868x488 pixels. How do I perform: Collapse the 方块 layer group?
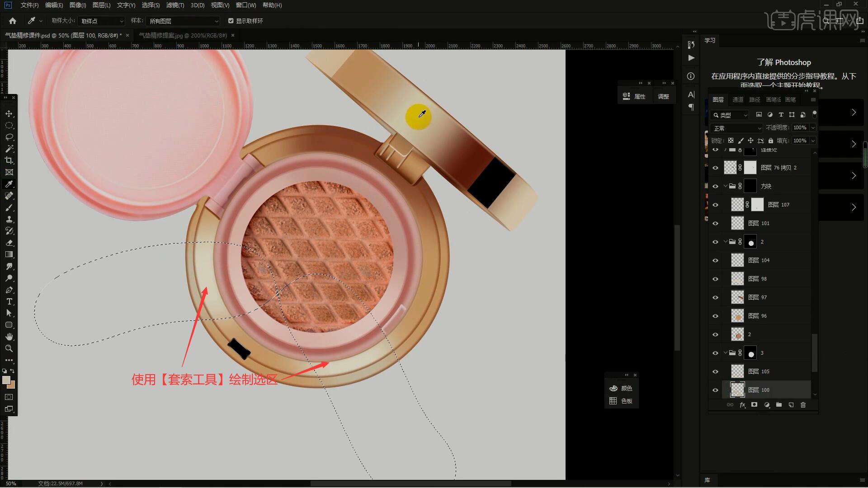tap(725, 186)
